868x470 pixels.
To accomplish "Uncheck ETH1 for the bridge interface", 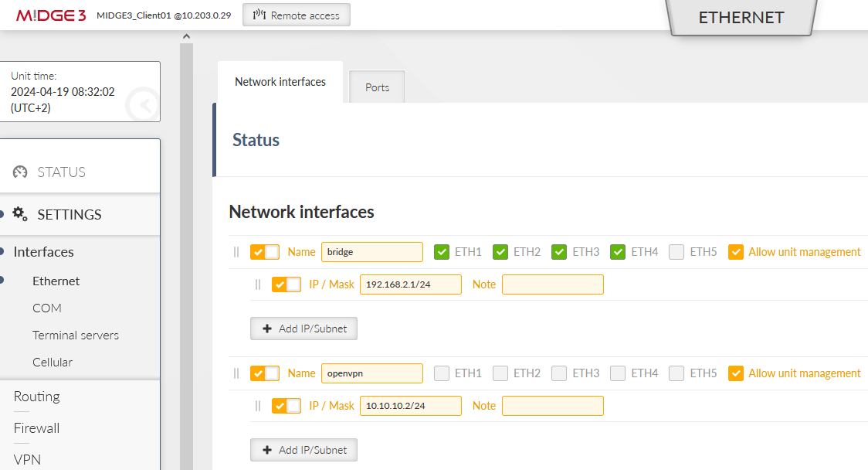I will (x=442, y=252).
